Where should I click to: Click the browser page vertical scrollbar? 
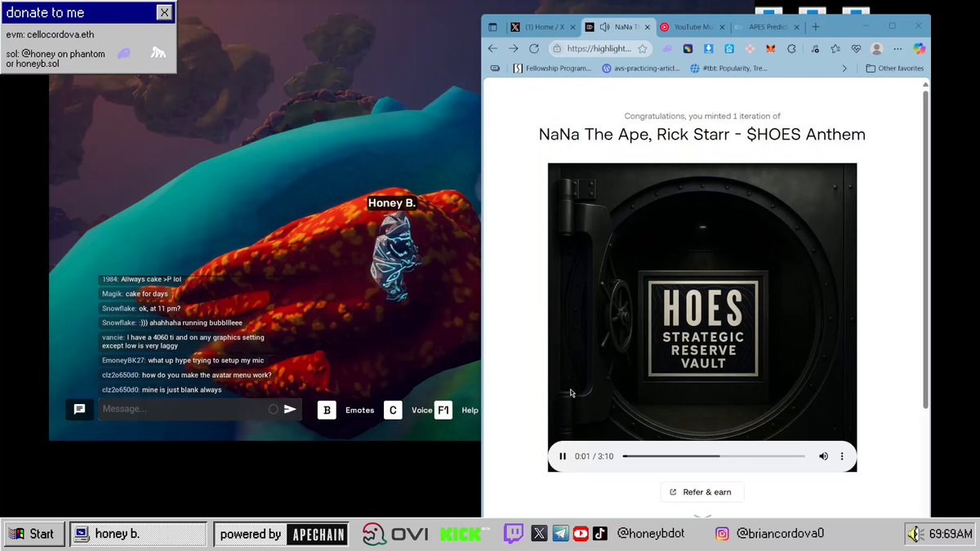[x=925, y=249]
